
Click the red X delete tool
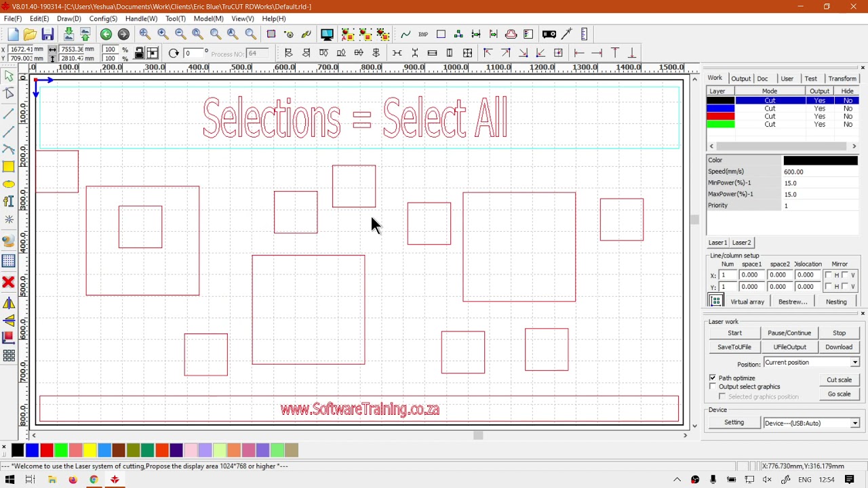[x=9, y=282]
